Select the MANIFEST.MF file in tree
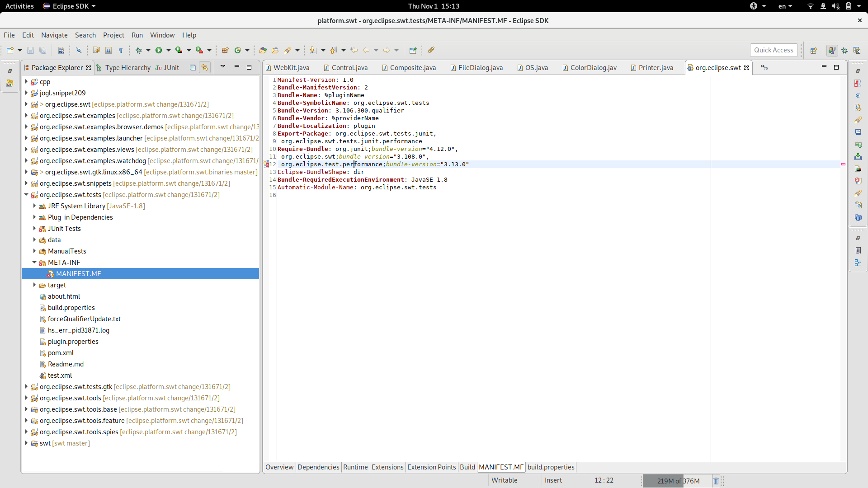This screenshot has height=488, width=868. 140,274
